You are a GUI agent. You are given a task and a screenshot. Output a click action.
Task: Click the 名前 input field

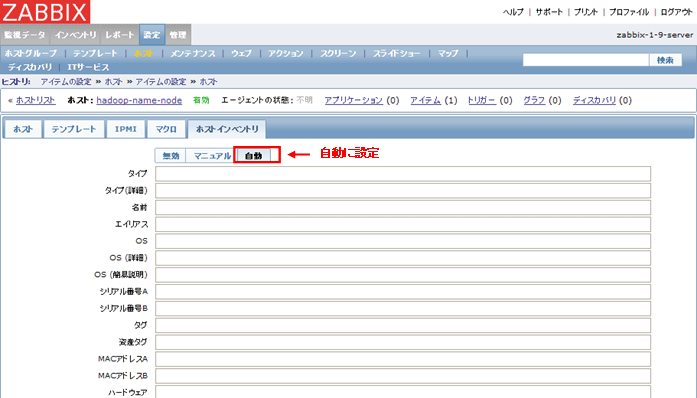[x=403, y=208]
